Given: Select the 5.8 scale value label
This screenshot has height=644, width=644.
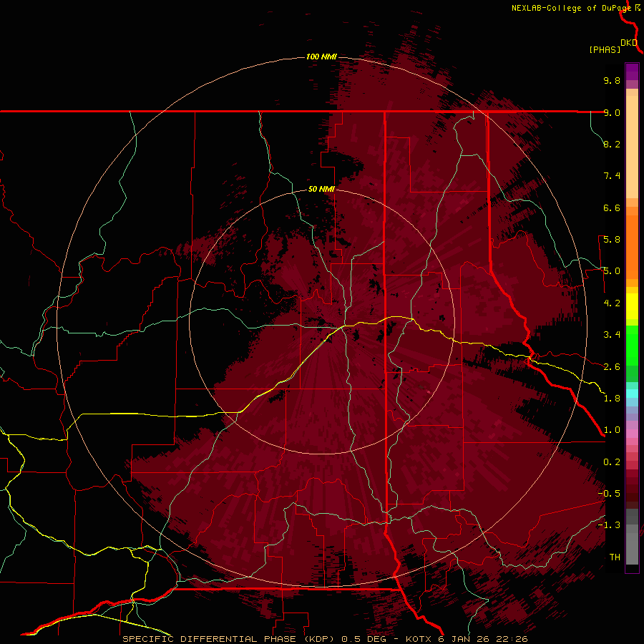Looking at the screenshot, I should point(612,240).
